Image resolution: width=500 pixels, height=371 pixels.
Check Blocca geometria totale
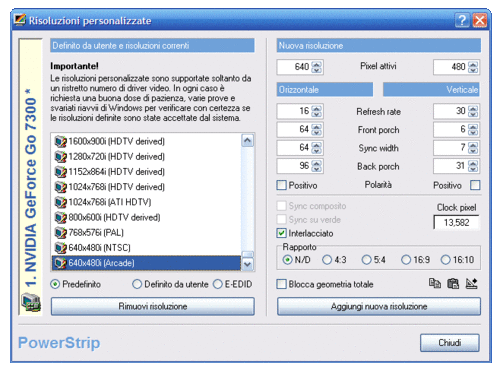tap(282, 284)
